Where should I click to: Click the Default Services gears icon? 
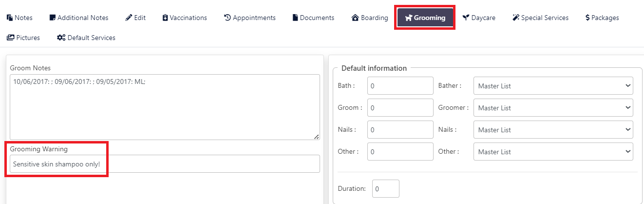[61, 38]
